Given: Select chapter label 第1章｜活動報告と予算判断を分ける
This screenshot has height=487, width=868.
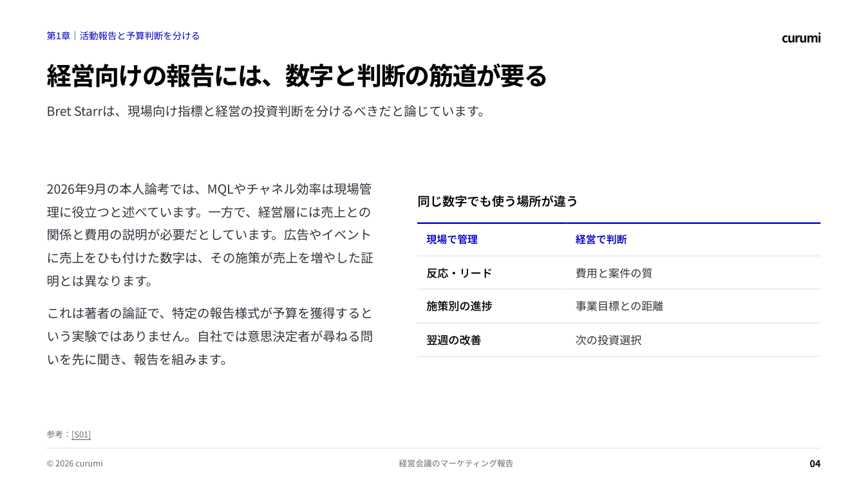Looking at the screenshot, I should [124, 36].
